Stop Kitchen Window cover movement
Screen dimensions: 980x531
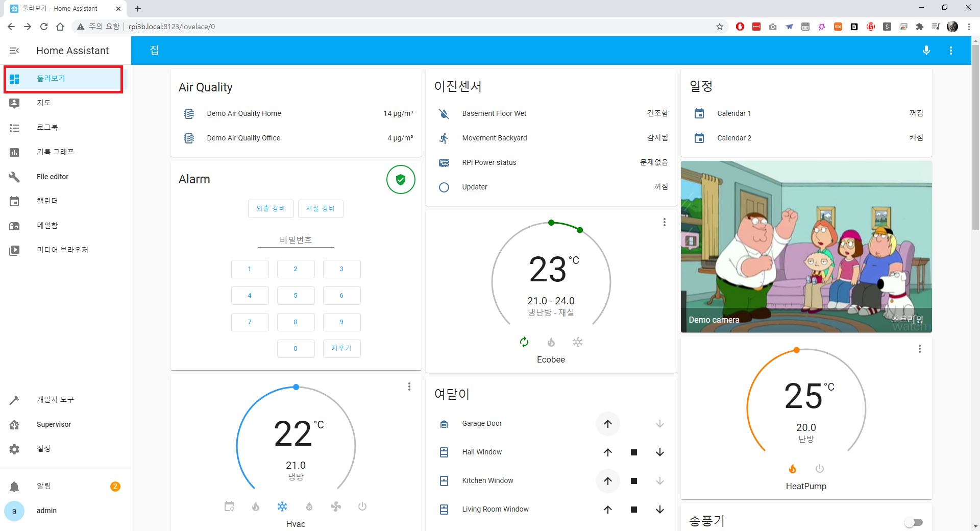(x=634, y=481)
